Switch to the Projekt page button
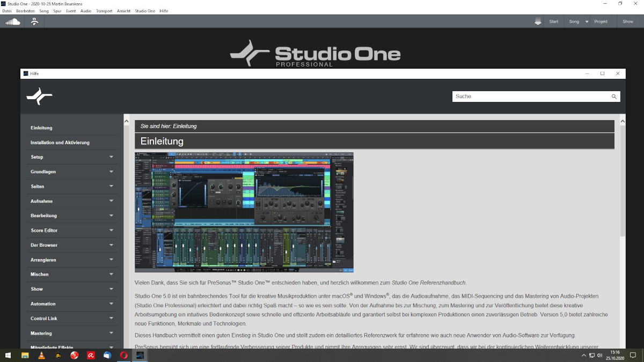Screen dimensions: 644x362 (x=601, y=21)
